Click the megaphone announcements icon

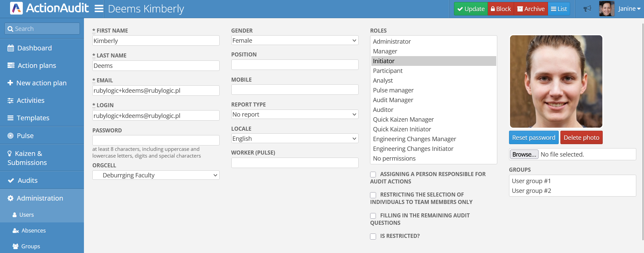pyautogui.click(x=587, y=9)
